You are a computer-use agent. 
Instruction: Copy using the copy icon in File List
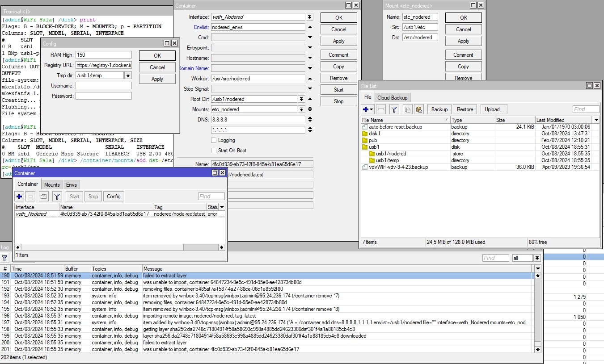pyautogui.click(x=407, y=109)
